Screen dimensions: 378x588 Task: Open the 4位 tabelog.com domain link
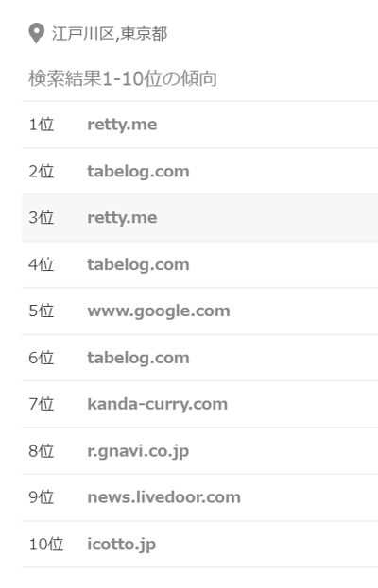tap(138, 265)
